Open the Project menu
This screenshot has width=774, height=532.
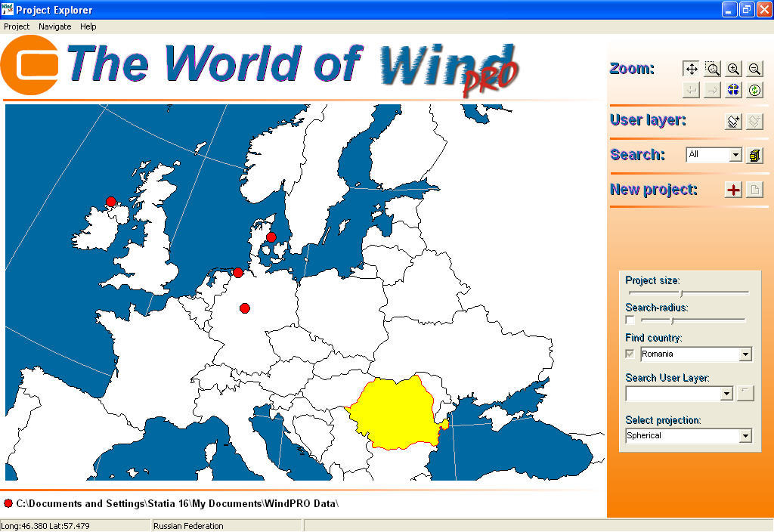tap(17, 26)
